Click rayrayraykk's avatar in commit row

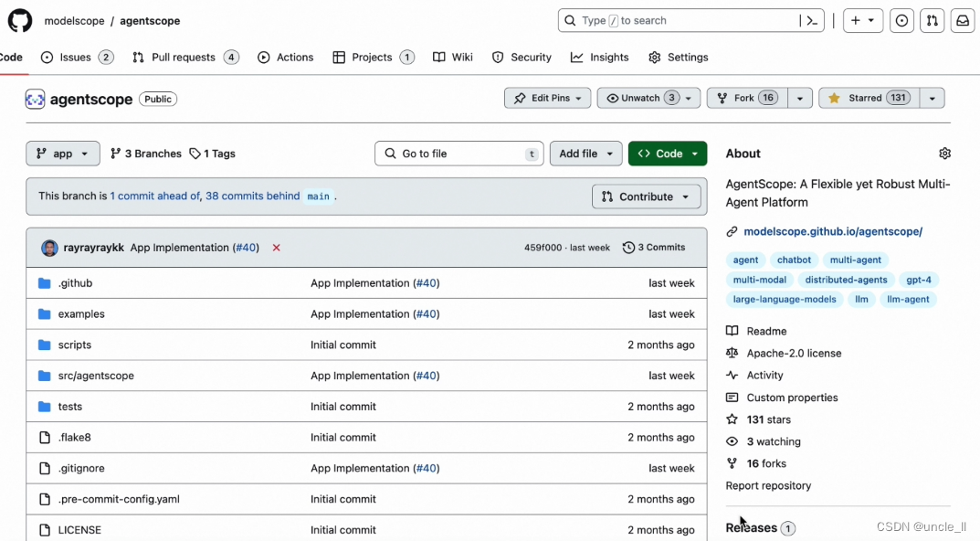click(49, 248)
